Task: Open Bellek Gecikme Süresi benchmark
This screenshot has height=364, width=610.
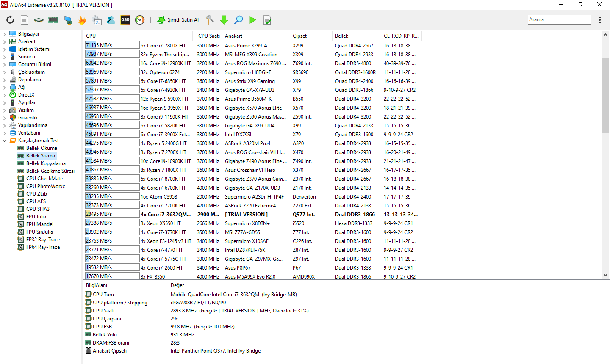Action: point(50,171)
